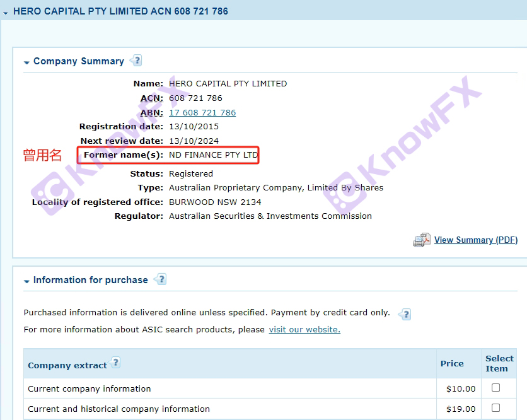527x420 pixels.
Task: Click type Australian Proprietary Company, Limited By Shares
Action: coord(276,188)
